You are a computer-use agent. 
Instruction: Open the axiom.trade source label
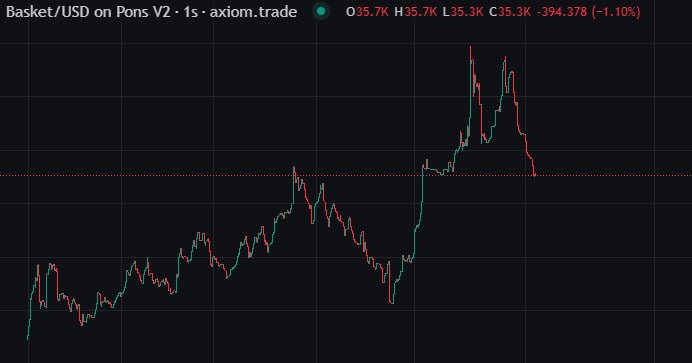click(253, 11)
